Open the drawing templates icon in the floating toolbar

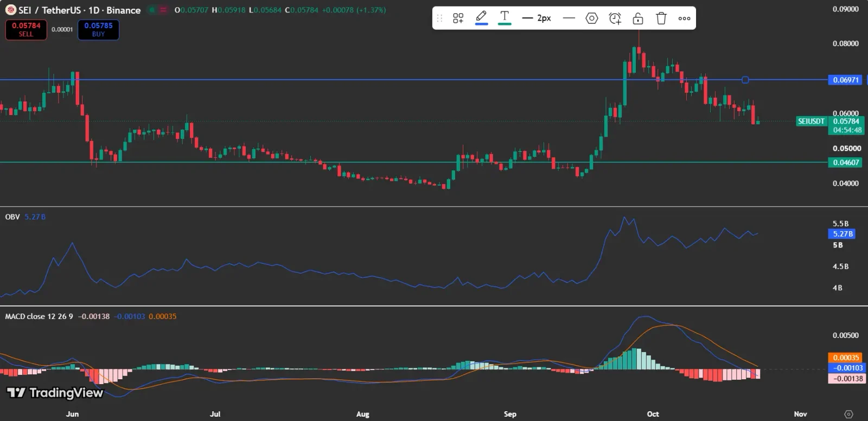click(x=458, y=18)
